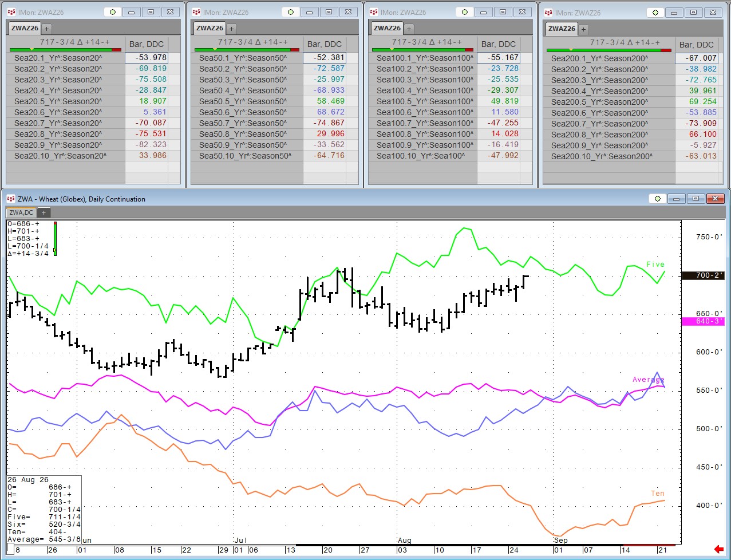731x560 pixels.
Task: Click the Bar, DDC column header in the Season200 window
Action: 697,45
